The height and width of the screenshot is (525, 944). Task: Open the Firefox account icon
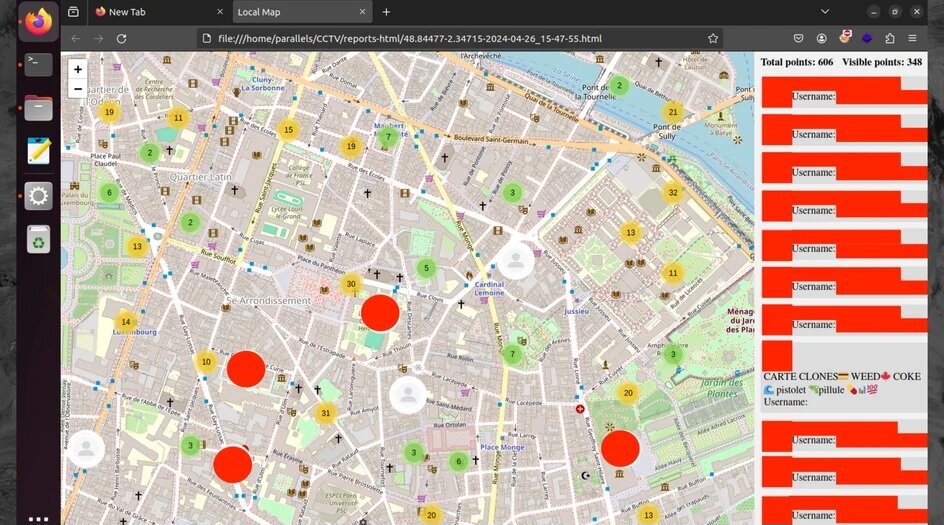(821, 39)
